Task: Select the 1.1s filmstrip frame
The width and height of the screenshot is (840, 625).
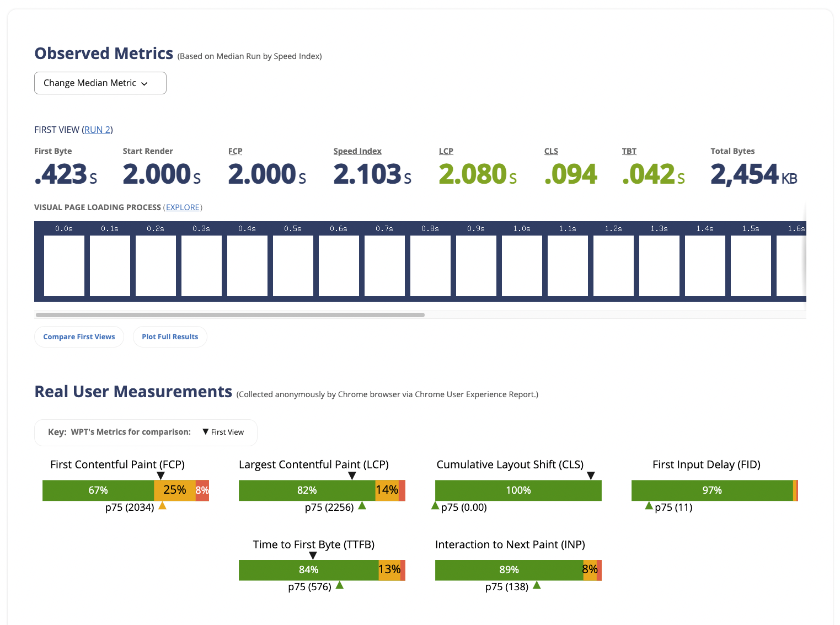Action: [x=568, y=266]
